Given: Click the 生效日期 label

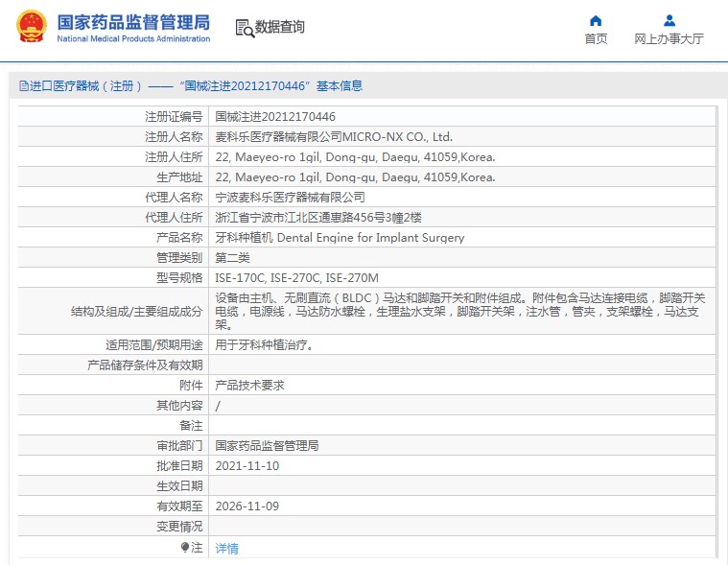Looking at the screenshot, I should click(179, 486).
